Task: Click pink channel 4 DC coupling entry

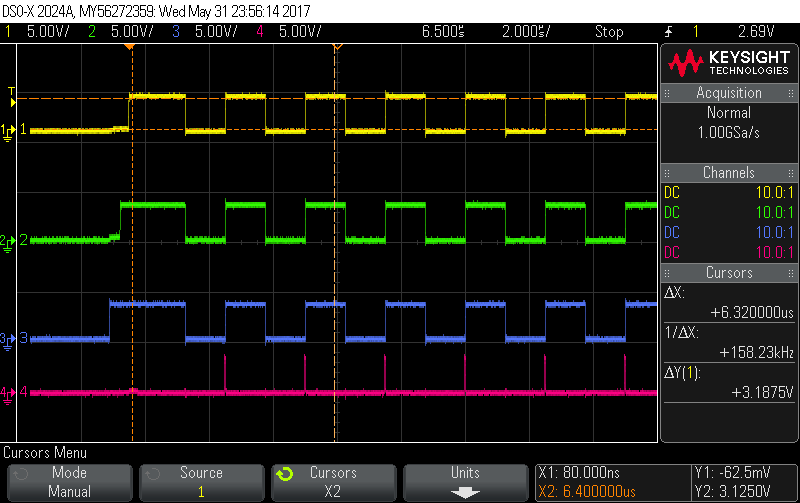Action: 729,252
